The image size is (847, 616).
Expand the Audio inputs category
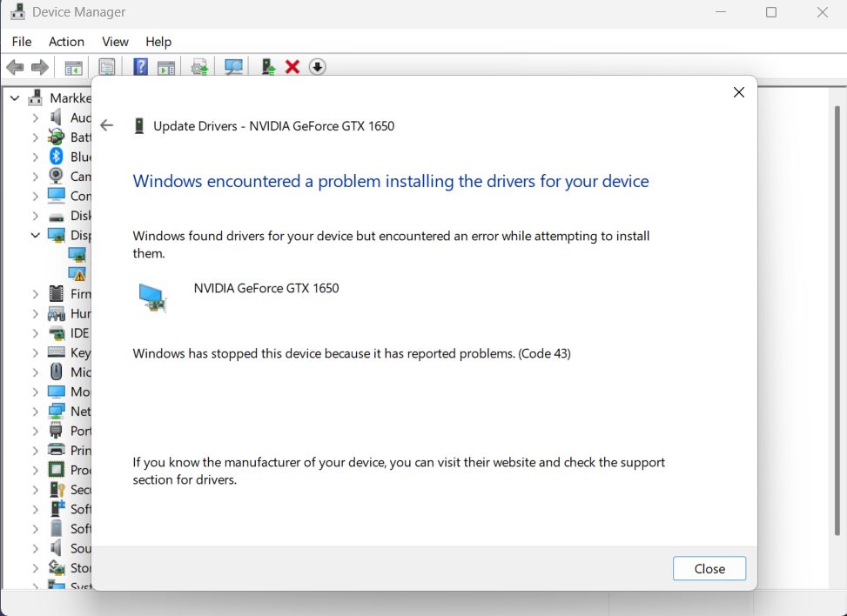[x=35, y=117]
